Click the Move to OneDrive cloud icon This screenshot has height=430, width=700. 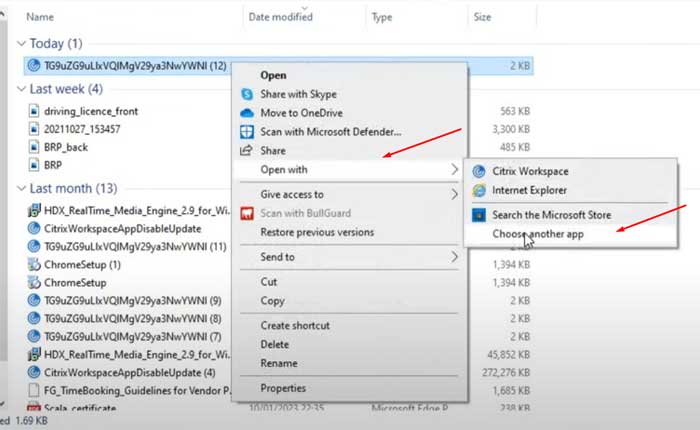(x=247, y=112)
